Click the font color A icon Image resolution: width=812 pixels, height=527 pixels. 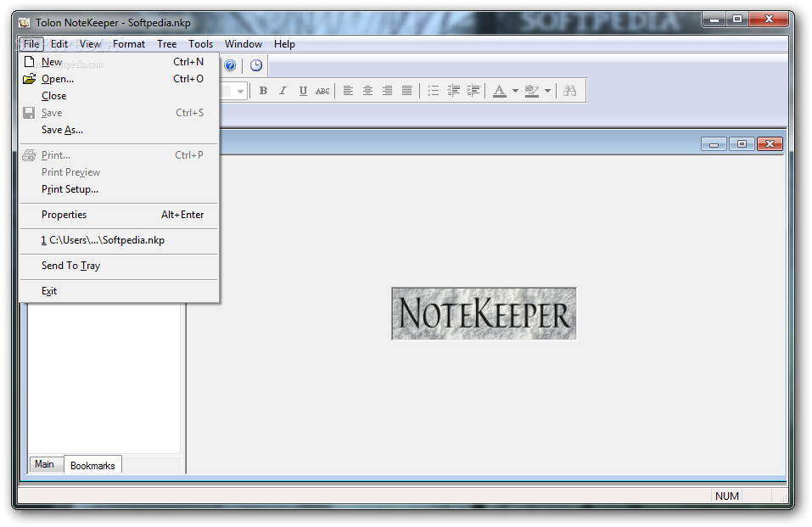coord(499,91)
